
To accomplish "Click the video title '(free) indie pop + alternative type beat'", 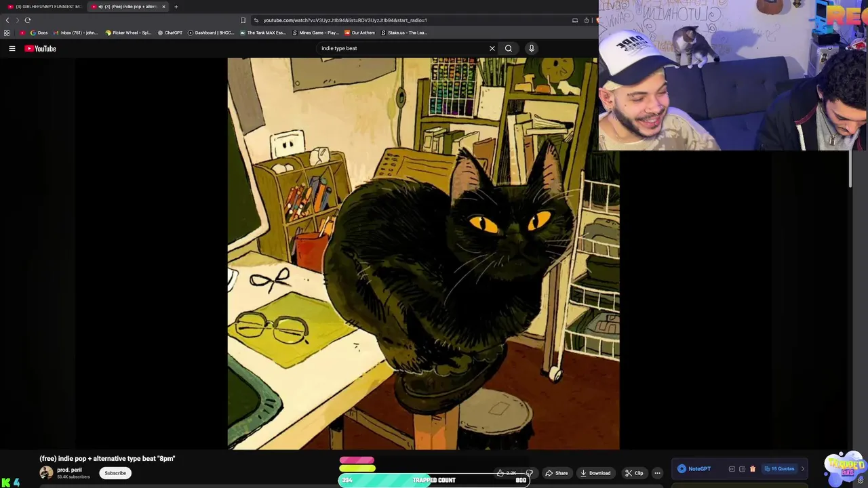I will [107, 459].
